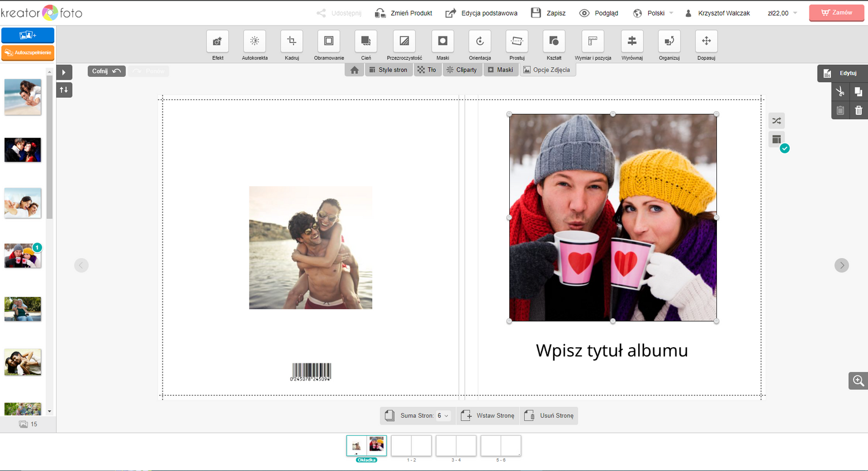Viewport: 868px width, 471px height.
Task: Click the scissors cut icon
Action: click(840, 91)
